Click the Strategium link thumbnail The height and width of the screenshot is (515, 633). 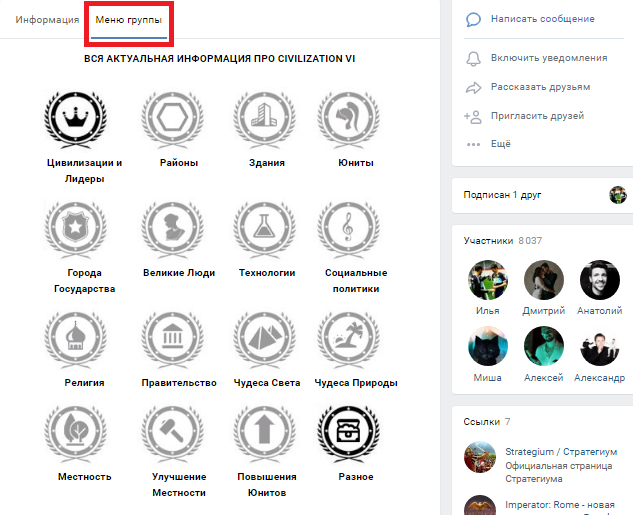(x=480, y=457)
